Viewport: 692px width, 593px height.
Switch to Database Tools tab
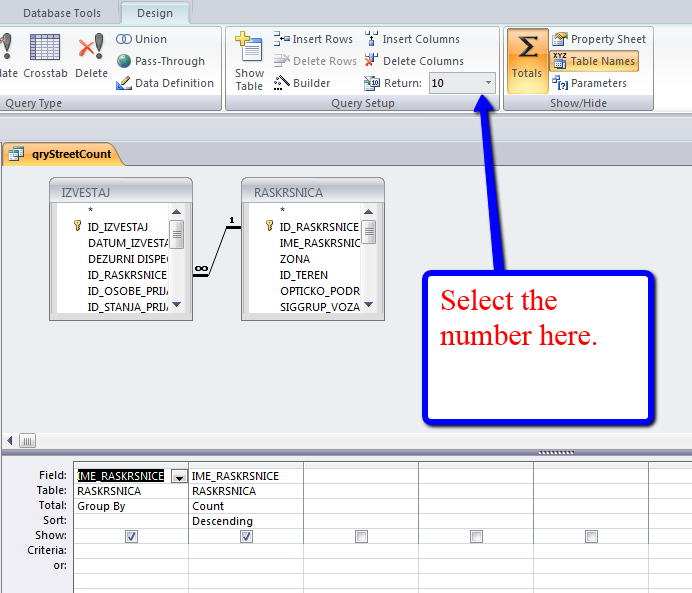[x=62, y=13]
